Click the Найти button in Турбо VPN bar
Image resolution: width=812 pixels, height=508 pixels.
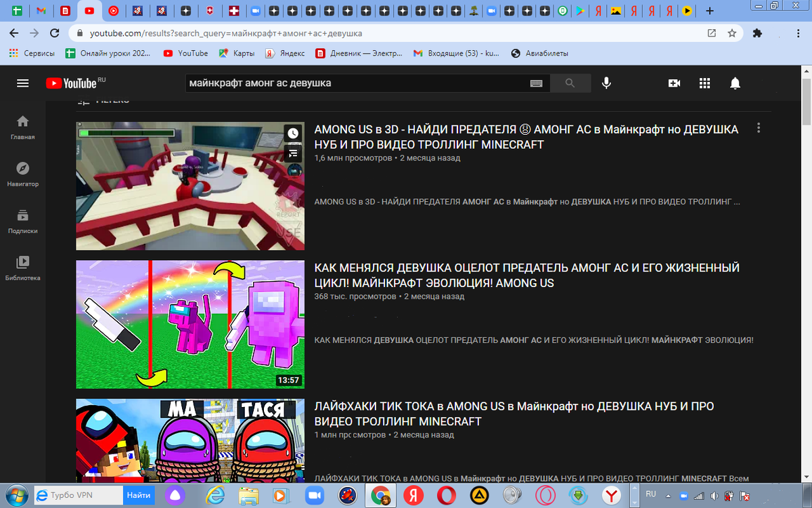138,495
